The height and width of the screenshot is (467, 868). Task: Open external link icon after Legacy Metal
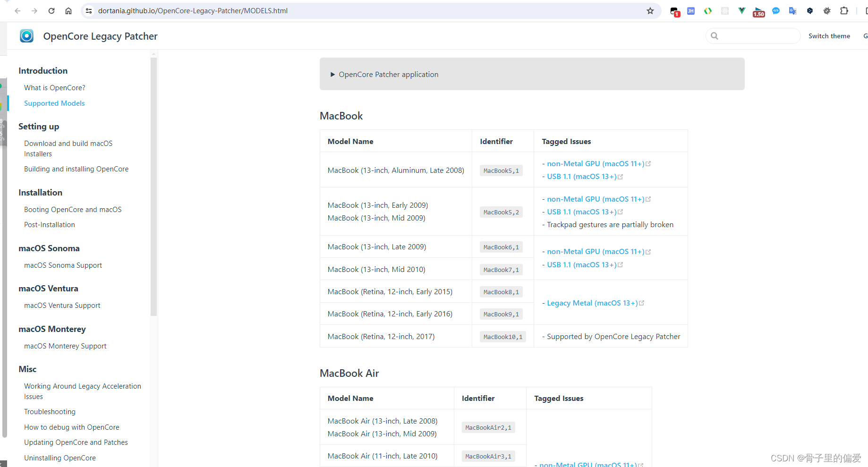[x=641, y=303]
